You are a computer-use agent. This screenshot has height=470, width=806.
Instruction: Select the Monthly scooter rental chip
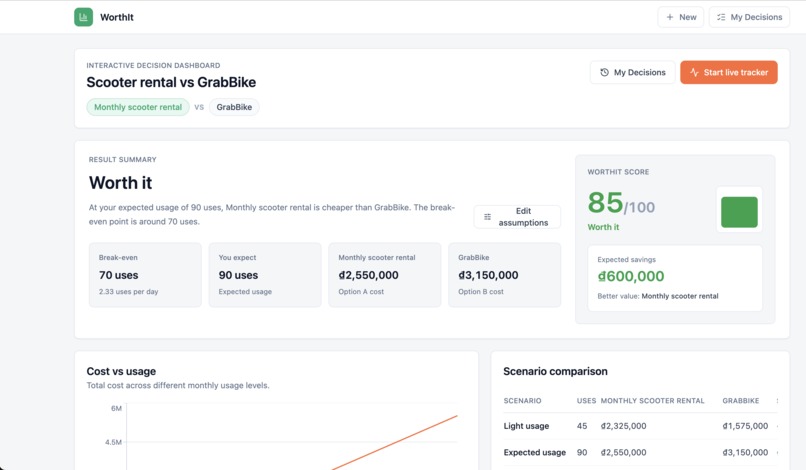coord(138,107)
